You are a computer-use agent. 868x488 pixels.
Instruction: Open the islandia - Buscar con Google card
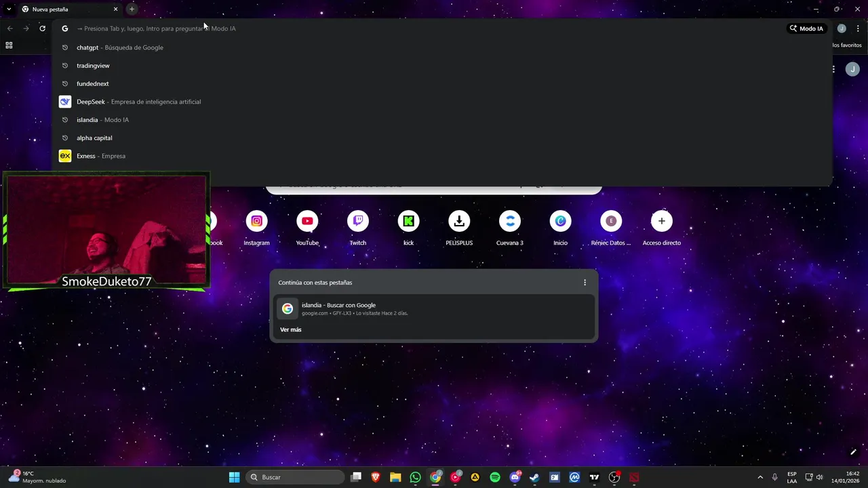click(x=434, y=308)
